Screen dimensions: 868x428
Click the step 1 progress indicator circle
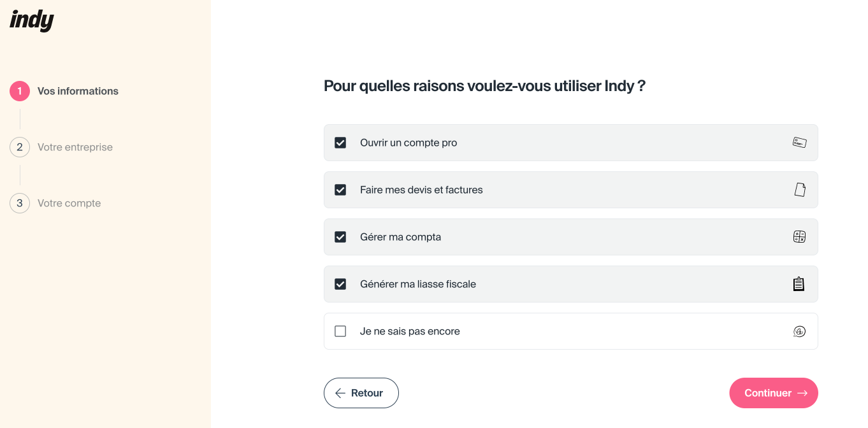pos(19,90)
